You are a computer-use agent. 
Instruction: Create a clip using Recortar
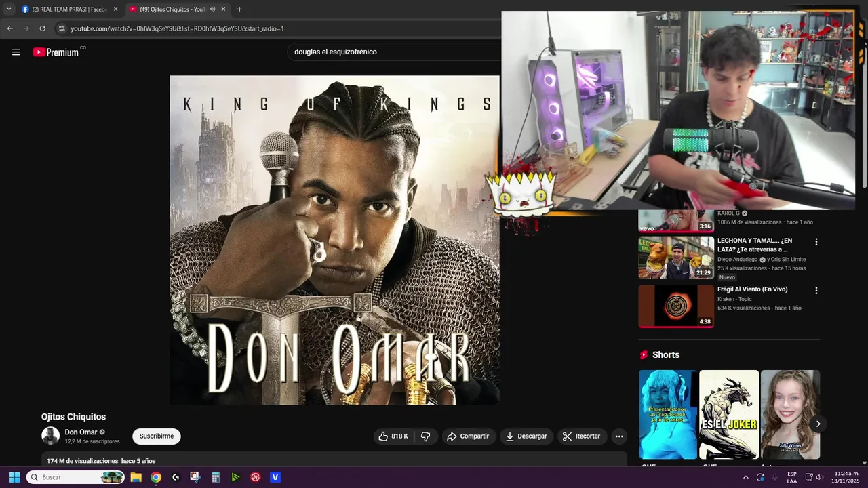[582, 436]
